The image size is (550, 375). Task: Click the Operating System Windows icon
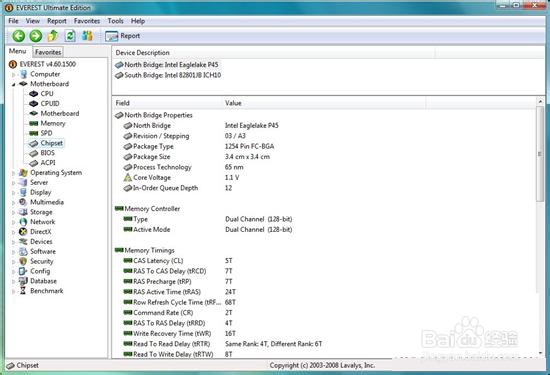(23, 173)
